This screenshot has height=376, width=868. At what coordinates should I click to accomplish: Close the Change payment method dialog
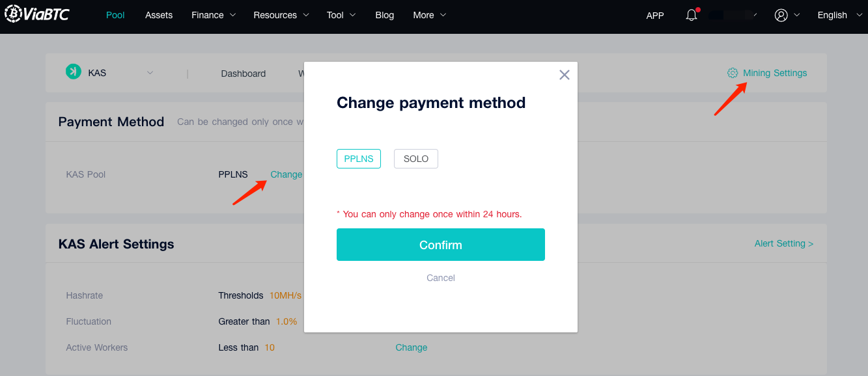565,75
